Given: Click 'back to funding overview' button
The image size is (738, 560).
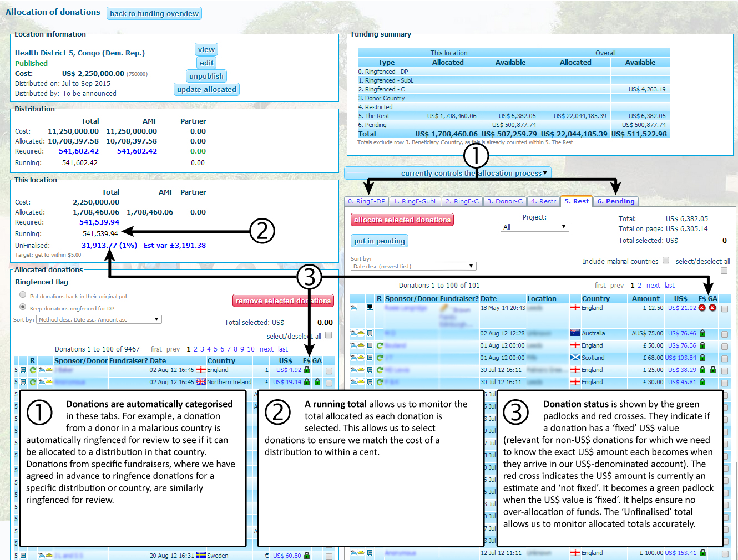Looking at the screenshot, I should coord(154,13).
